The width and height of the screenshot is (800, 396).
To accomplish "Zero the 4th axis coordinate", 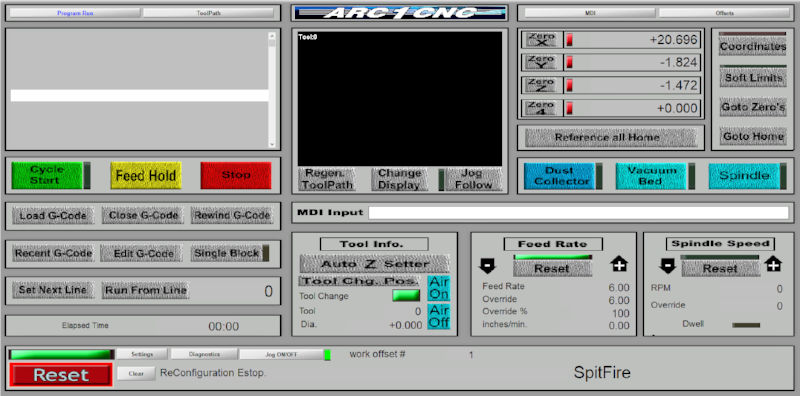I will point(541,108).
